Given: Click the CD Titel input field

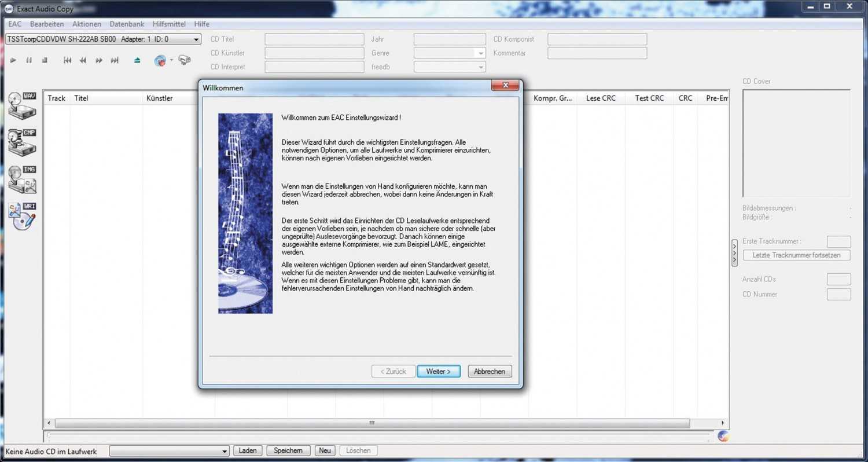Looking at the screenshot, I should click(x=314, y=39).
